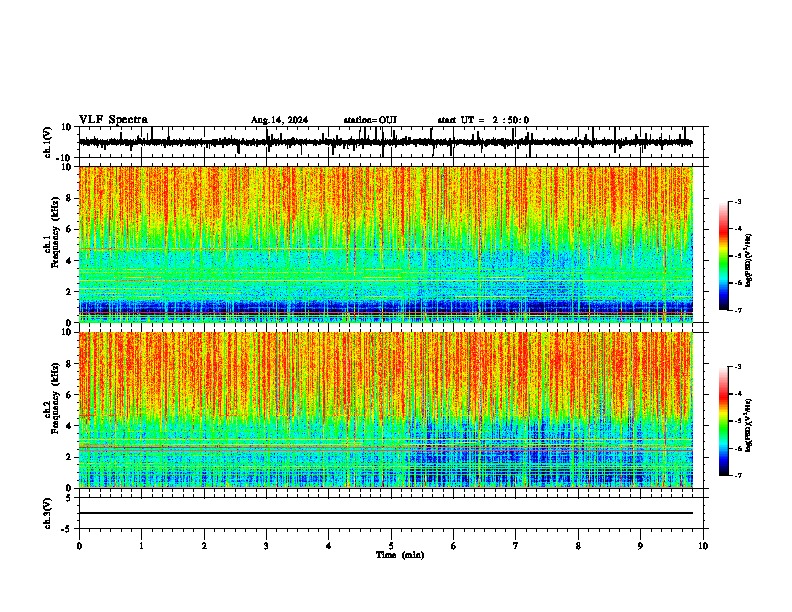The image size is (792, 612).
Task: Click the ch.1 spectrogram panel
Action: pos(385,244)
